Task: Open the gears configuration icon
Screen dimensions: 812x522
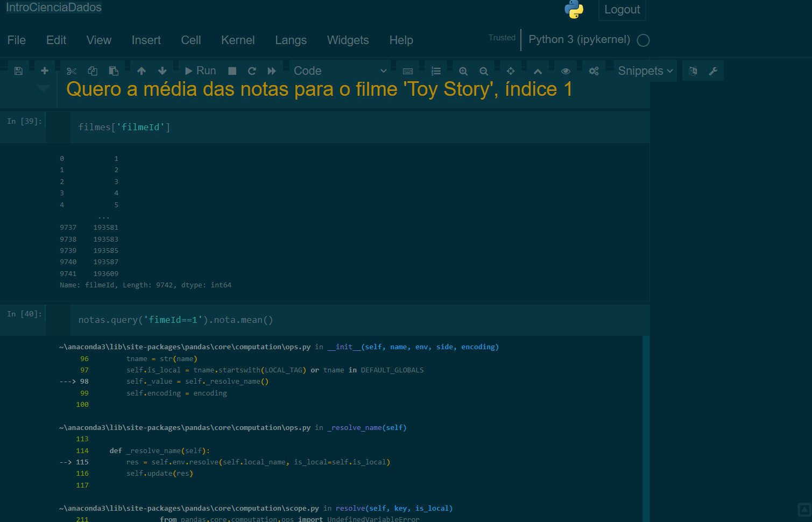Action: (594, 71)
